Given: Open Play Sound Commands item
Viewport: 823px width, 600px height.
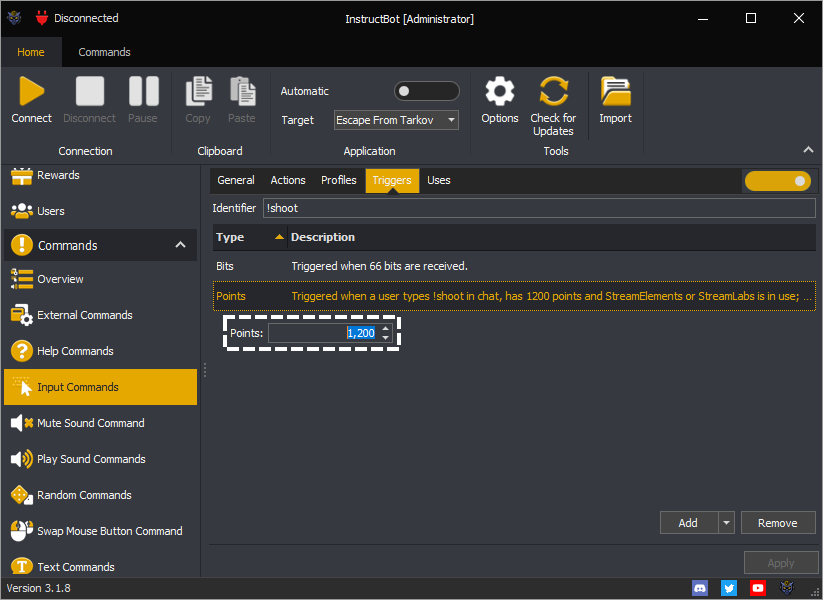Looking at the screenshot, I should pos(100,459).
